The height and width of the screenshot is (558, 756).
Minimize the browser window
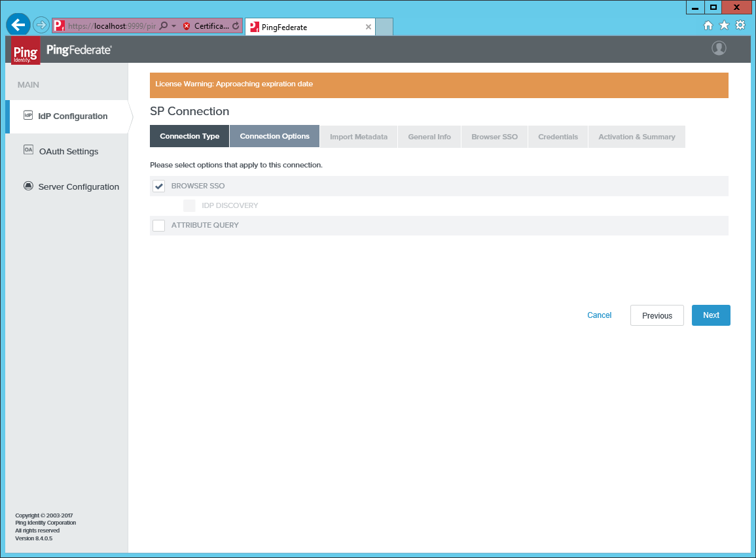point(694,7)
